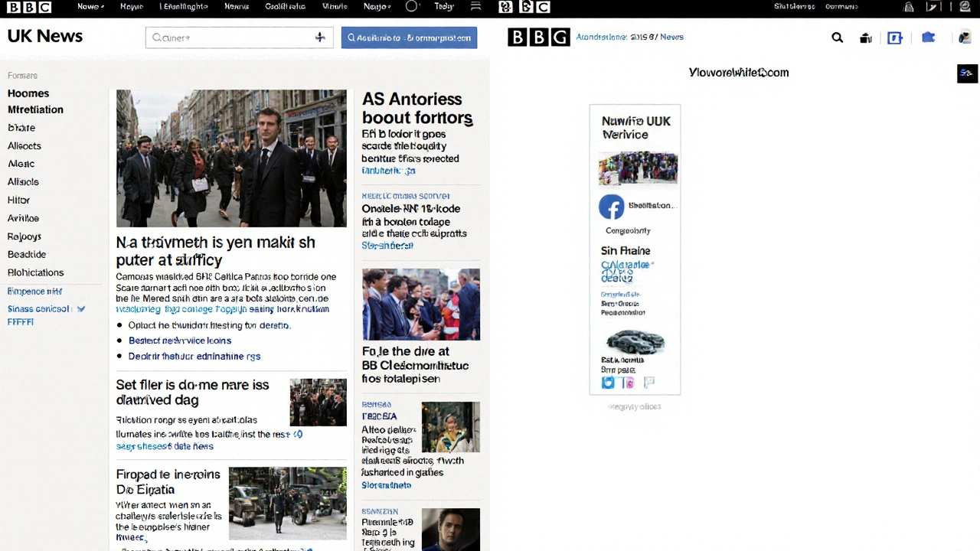Open search with the magnifier icon in header

click(x=837, y=37)
